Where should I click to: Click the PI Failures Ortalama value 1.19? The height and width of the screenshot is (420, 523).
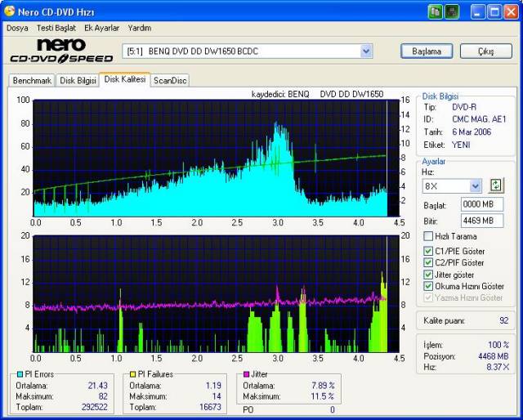tap(213, 386)
